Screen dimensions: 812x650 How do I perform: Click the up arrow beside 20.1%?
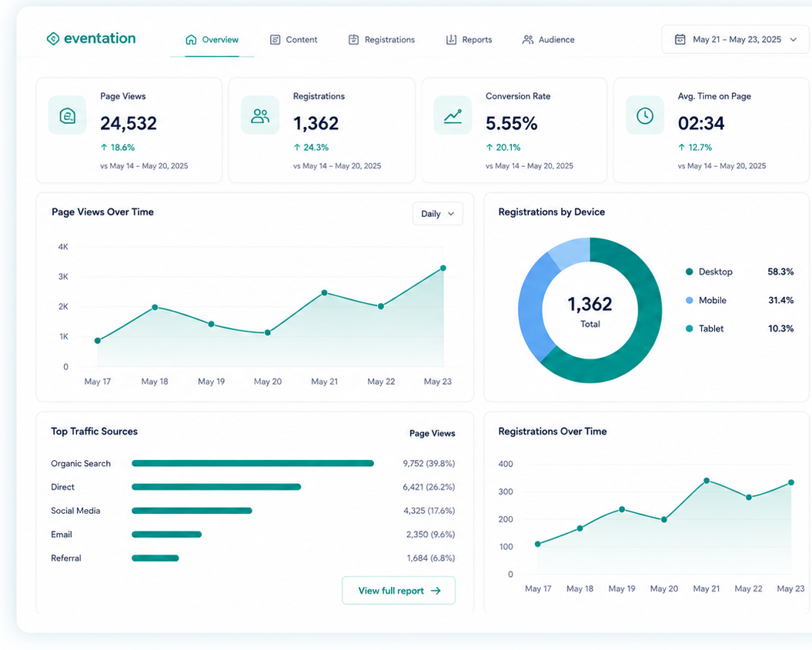click(490, 148)
